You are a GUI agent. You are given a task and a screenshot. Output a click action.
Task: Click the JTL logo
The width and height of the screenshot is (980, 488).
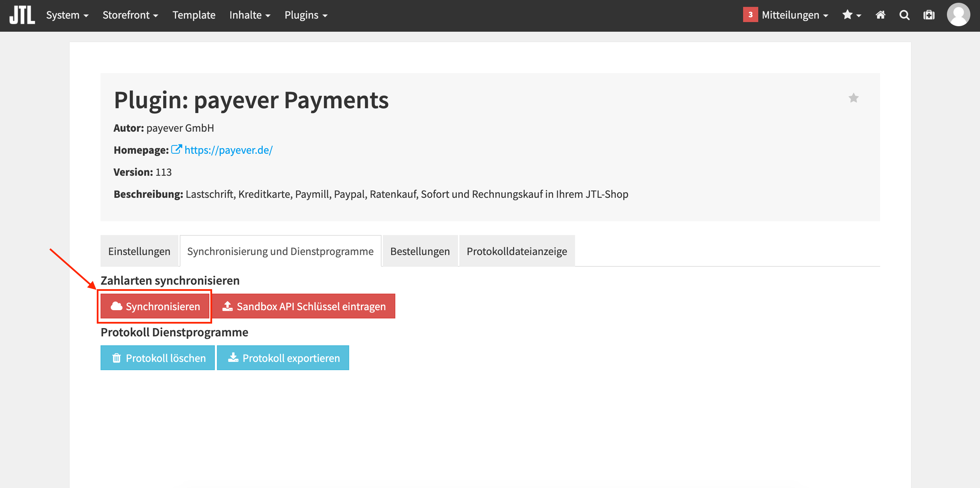click(x=22, y=15)
